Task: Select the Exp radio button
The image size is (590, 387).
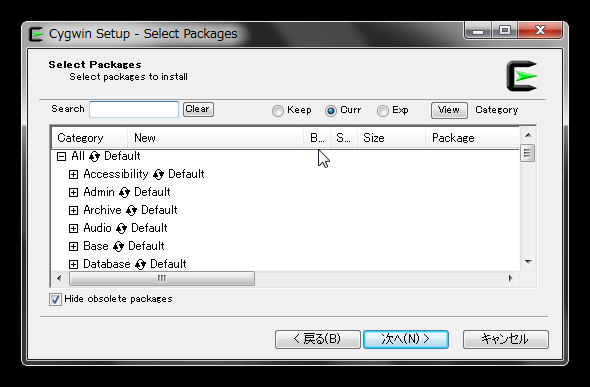Action: coord(383,111)
